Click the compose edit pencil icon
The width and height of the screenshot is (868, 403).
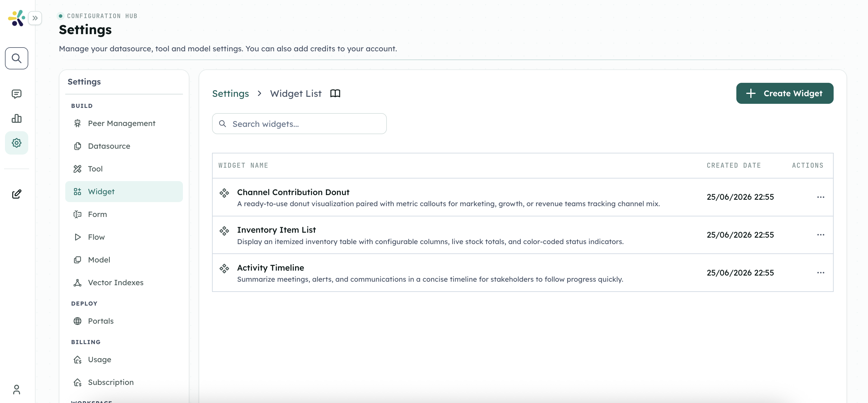(x=17, y=194)
